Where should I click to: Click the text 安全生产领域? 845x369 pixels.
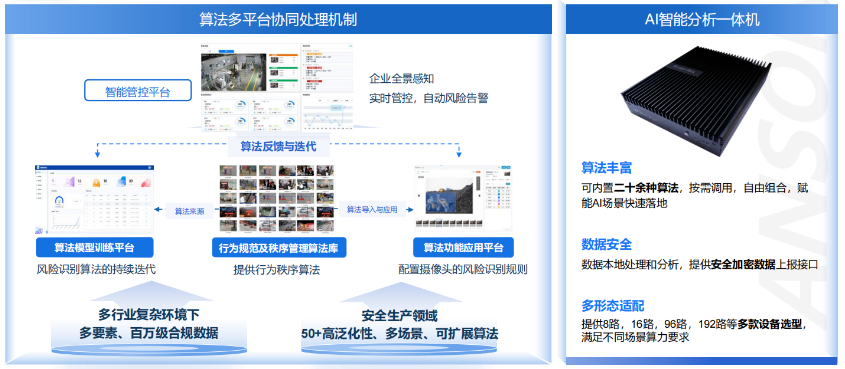pyautogui.click(x=399, y=315)
